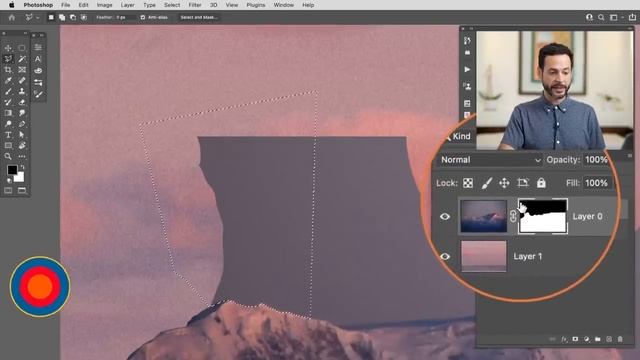Select the Crop tool

click(8, 70)
